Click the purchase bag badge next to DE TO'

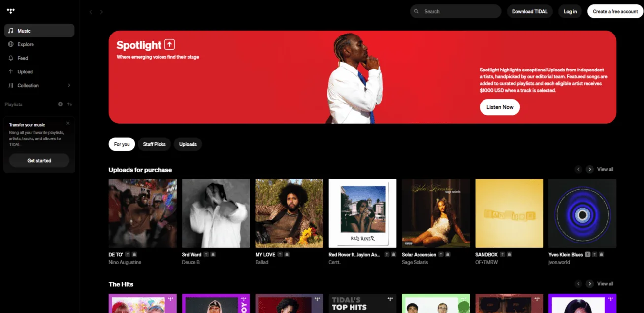coord(134,255)
